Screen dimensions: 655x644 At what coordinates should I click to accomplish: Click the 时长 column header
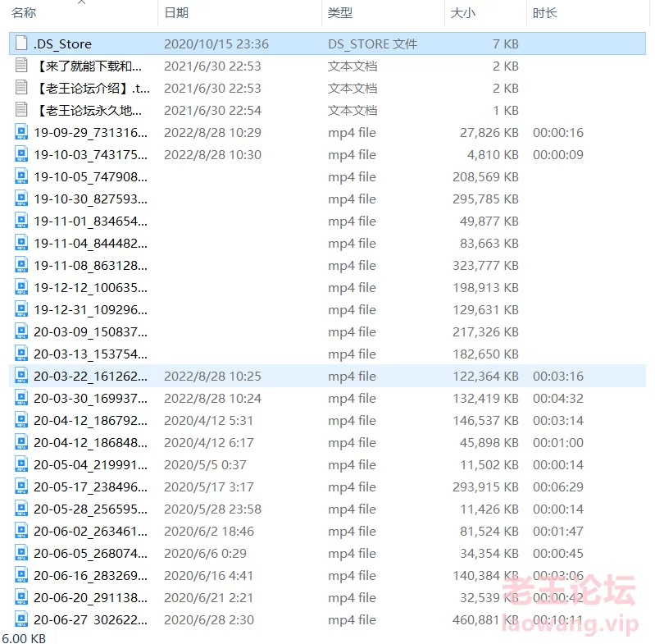(x=544, y=13)
